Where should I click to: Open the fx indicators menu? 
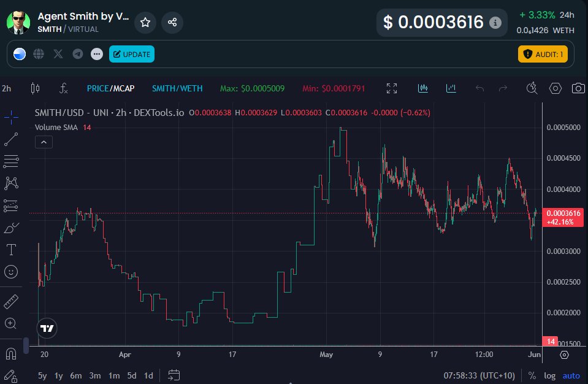(x=64, y=88)
